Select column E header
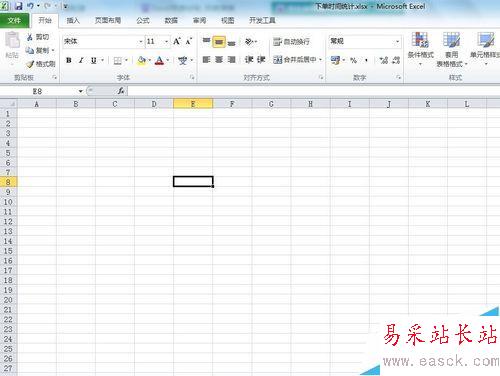Image resolution: width=500 pixels, height=376 pixels. 193,104
